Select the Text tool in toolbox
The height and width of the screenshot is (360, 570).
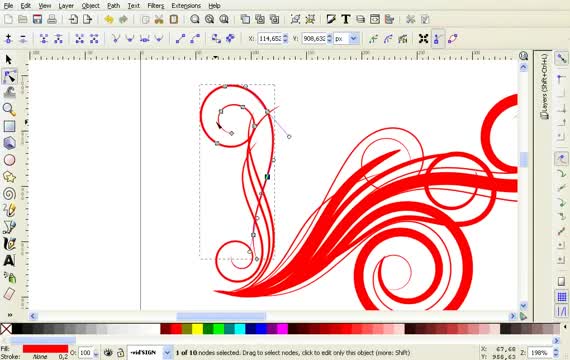coord(9,261)
